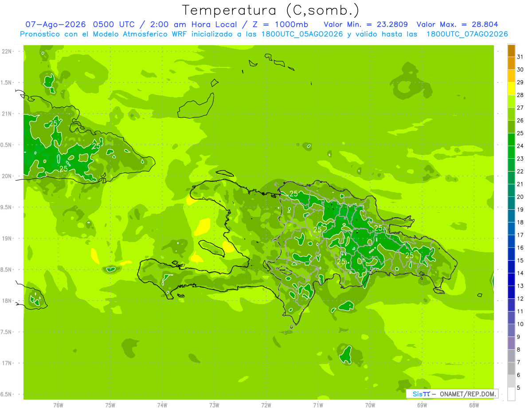Pick the dark blue swatch between 13 and 14

point(511,279)
